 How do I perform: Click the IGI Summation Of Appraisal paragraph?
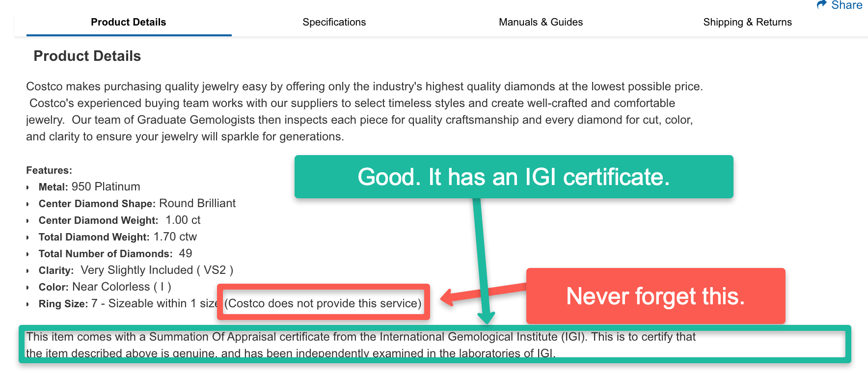[x=361, y=345]
